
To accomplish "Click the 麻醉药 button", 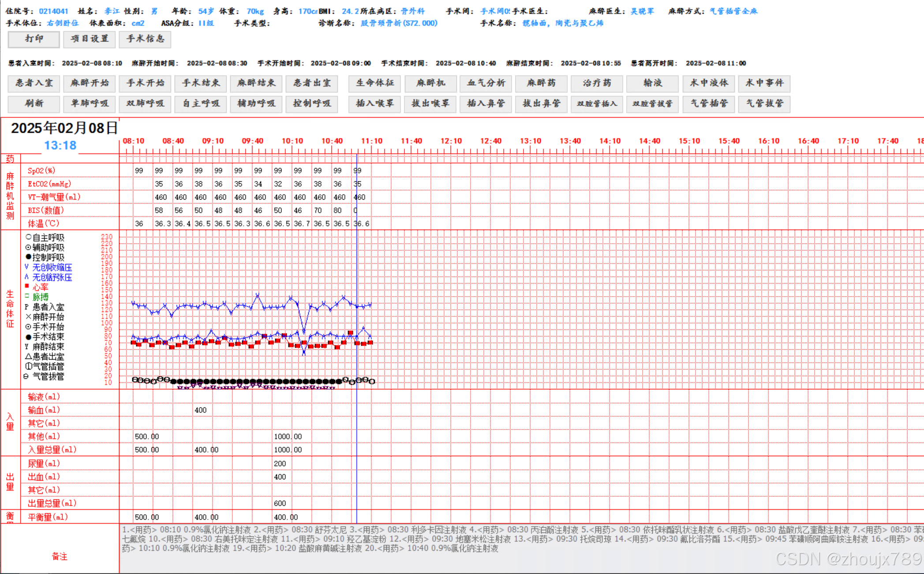I will (541, 83).
